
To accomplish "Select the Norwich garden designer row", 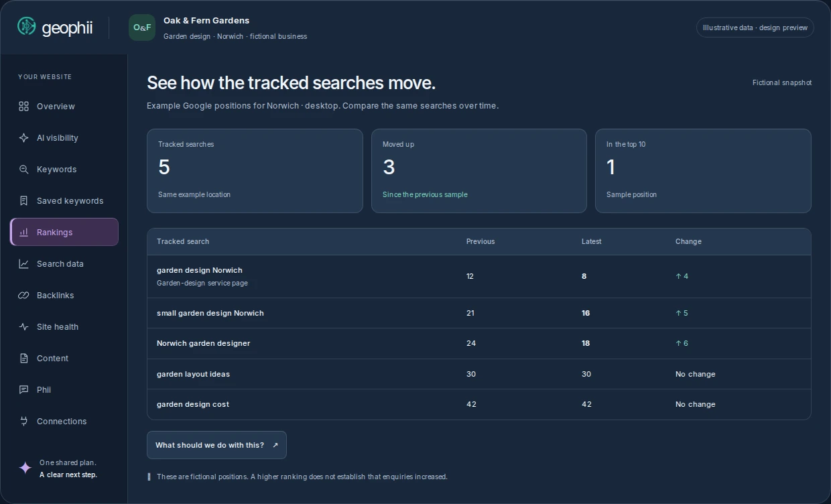I will click(479, 343).
